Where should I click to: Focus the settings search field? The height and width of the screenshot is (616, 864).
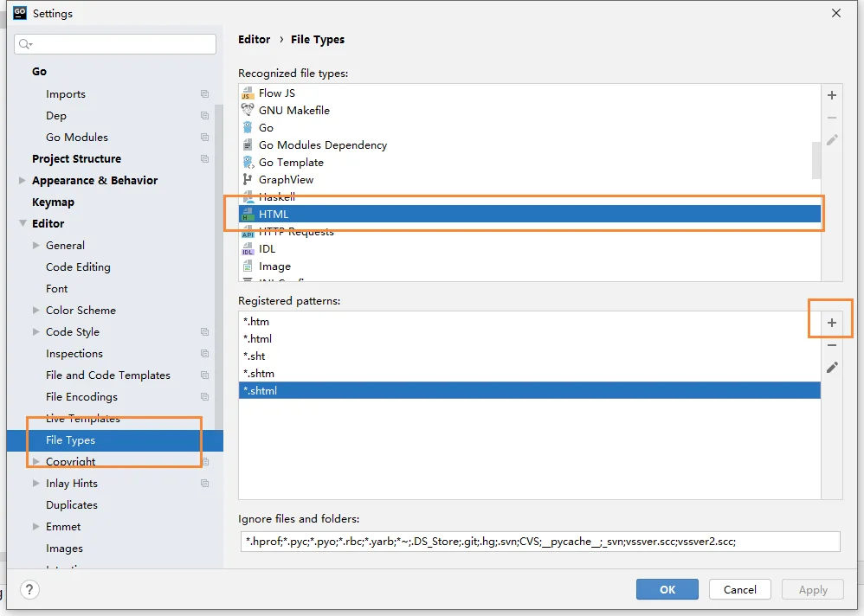click(115, 44)
